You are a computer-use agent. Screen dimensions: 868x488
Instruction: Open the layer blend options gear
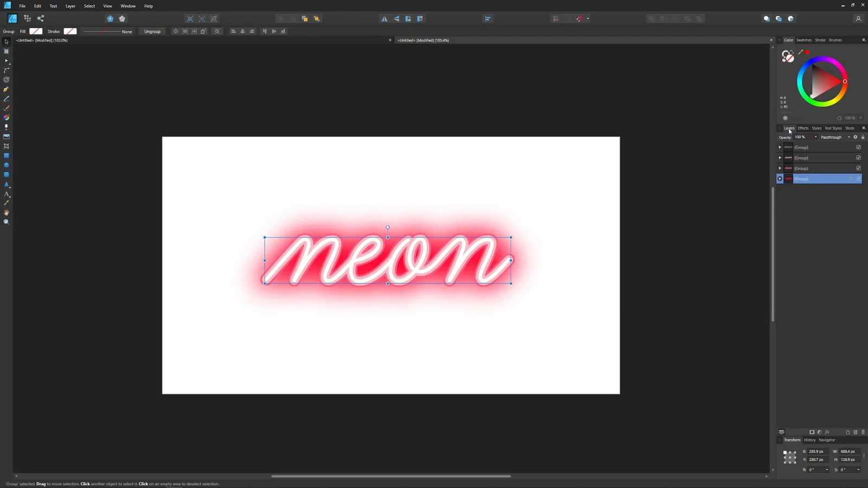(x=856, y=137)
